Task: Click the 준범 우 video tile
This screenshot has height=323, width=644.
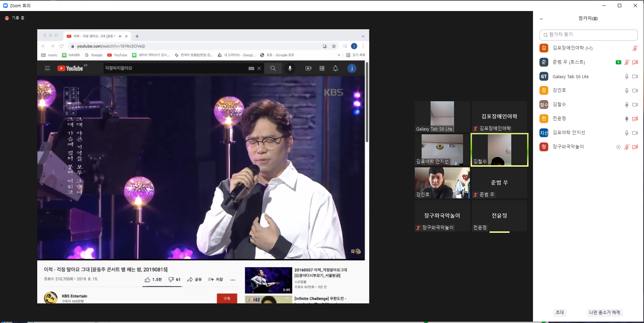Action: [x=500, y=183]
